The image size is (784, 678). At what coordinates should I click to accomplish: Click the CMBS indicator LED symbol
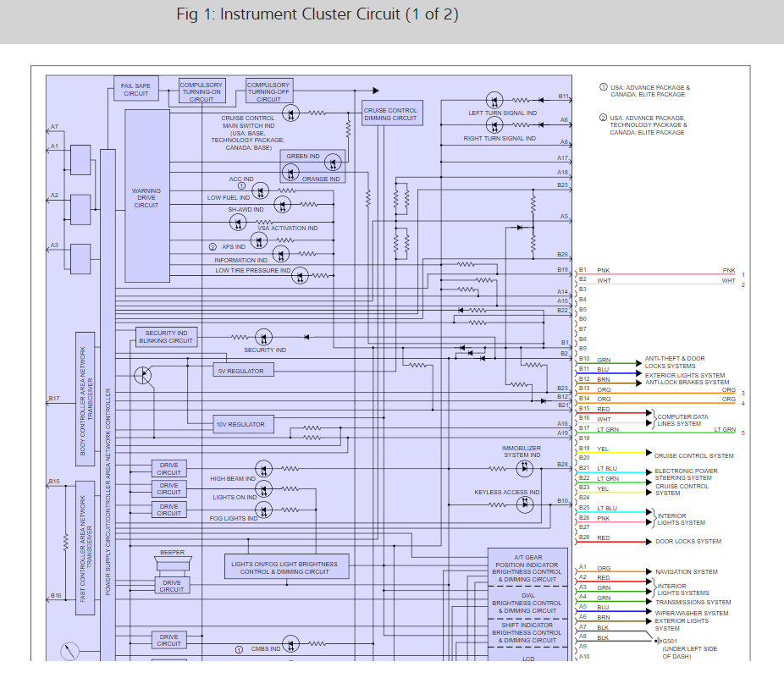click(290, 644)
